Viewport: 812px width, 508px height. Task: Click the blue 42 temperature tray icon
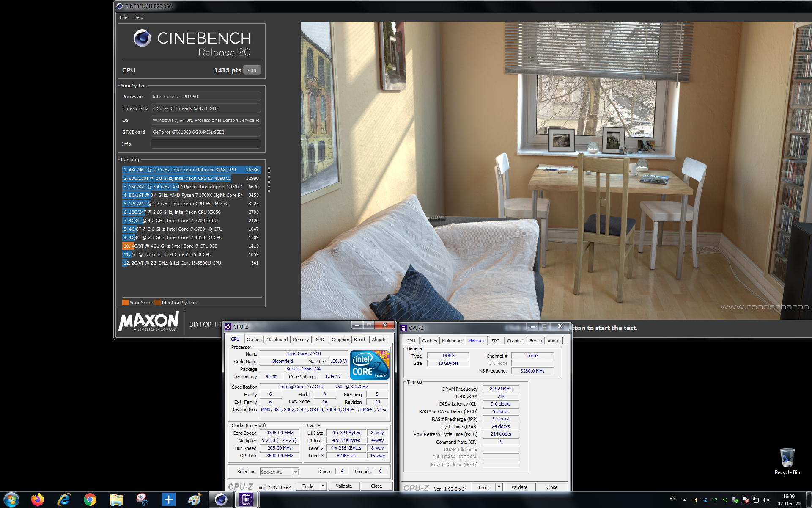coord(705,500)
